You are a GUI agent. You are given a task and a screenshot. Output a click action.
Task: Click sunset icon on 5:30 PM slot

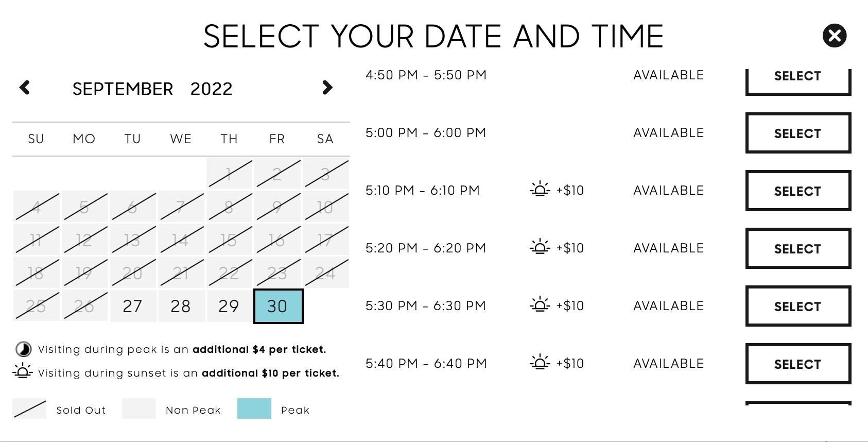tap(540, 305)
